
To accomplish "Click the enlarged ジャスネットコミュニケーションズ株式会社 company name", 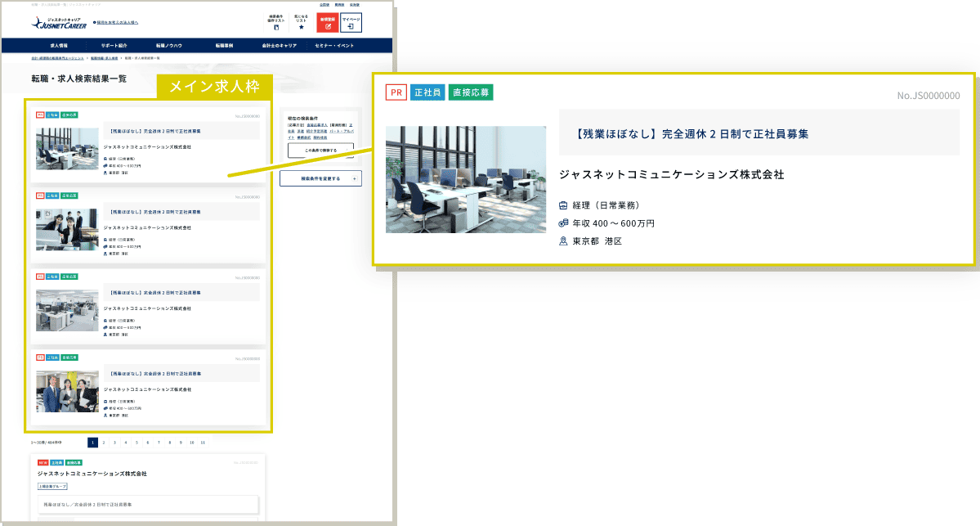I will [x=672, y=174].
